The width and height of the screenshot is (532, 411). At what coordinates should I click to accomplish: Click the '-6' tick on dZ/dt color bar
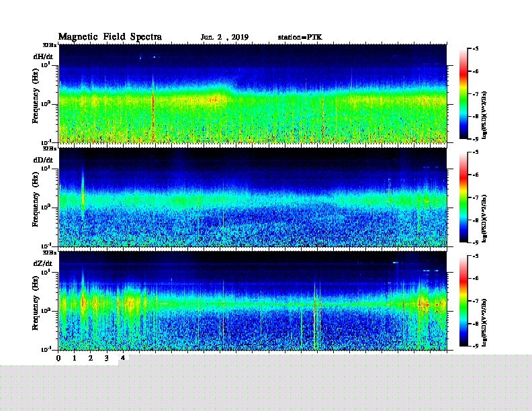pyautogui.click(x=476, y=278)
